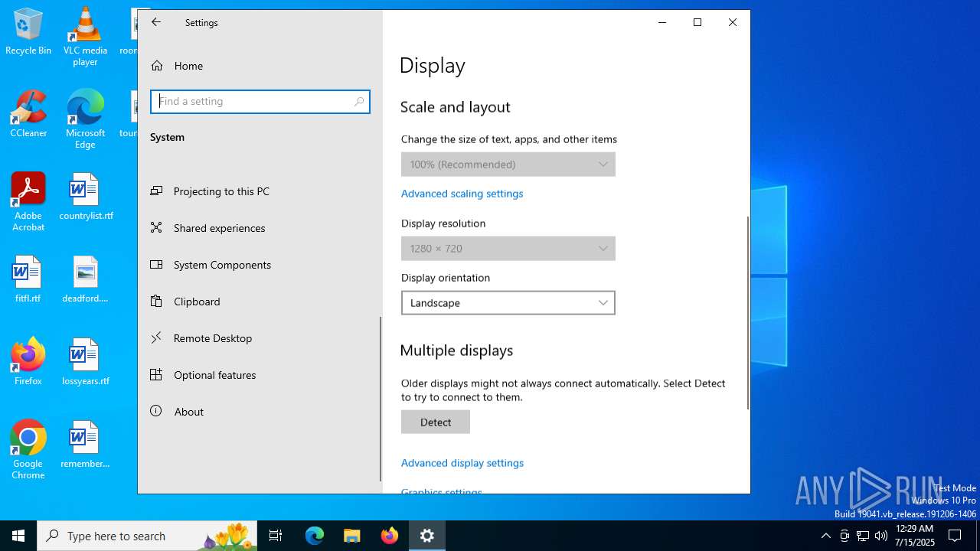Open File Explorer from taskbar
980x551 pixels.
(x=352, y=536)
